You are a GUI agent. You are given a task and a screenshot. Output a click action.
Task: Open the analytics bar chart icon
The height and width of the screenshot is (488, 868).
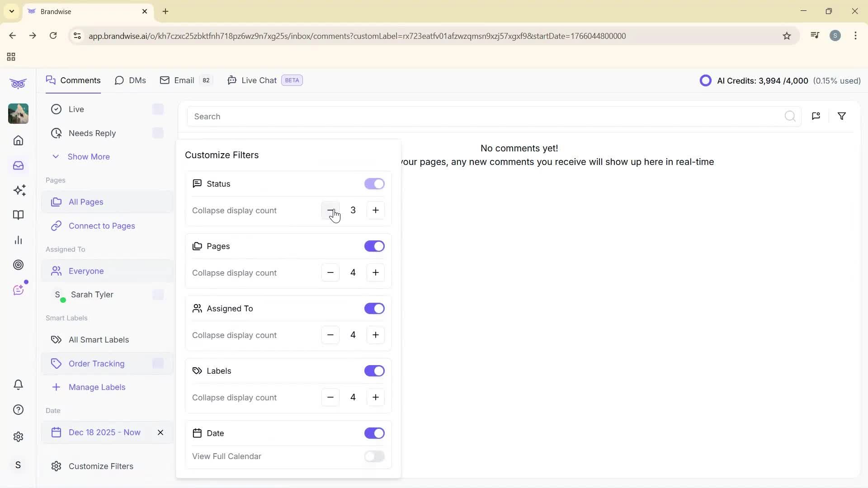pyautogui.click(x=18, y=240)
